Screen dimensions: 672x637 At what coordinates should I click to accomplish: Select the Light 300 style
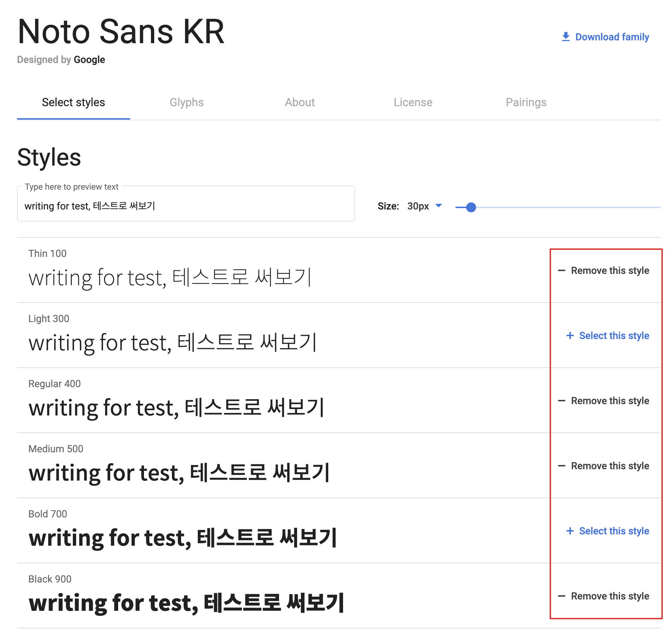click(608, 335)
